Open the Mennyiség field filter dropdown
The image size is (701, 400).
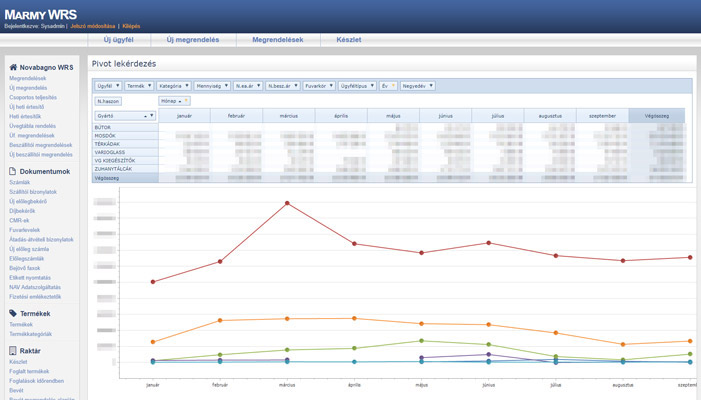pyautogui.click(x=226, y=86)
